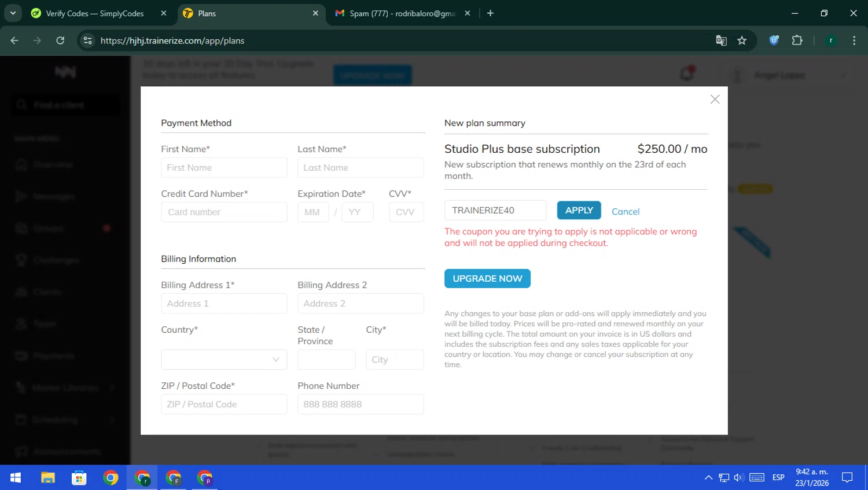Open the Country dropdown
868x490 pixels.
[224, 360]
